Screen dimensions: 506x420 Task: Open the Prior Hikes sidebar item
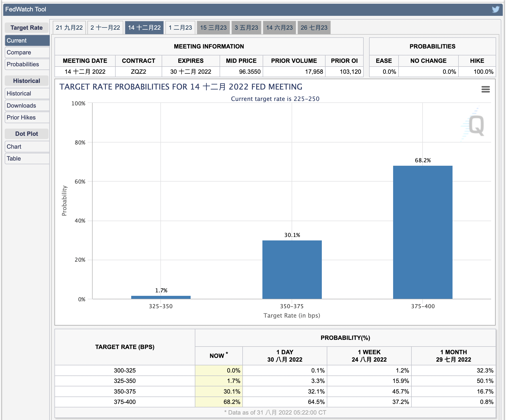[x=27, y=117]
